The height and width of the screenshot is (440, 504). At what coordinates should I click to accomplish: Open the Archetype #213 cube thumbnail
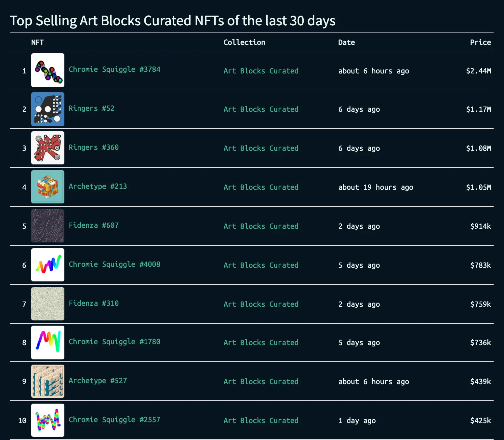tap(48, 187)
